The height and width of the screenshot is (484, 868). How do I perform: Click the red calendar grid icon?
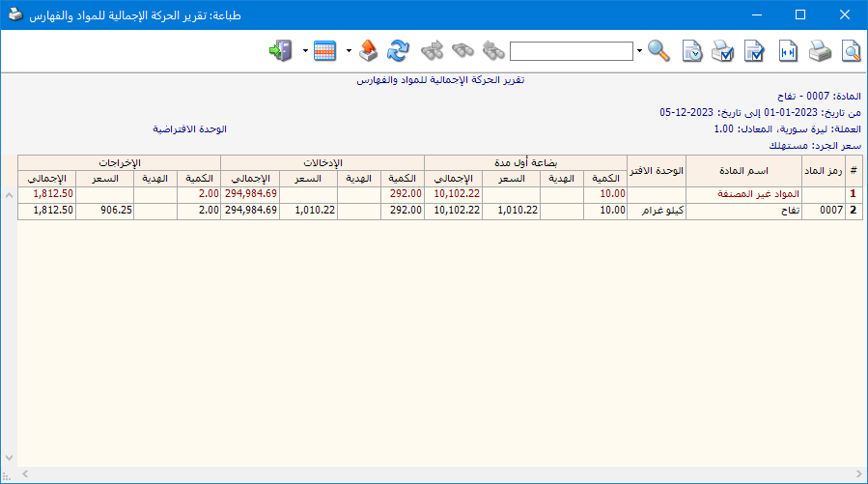tap(324, 51)
